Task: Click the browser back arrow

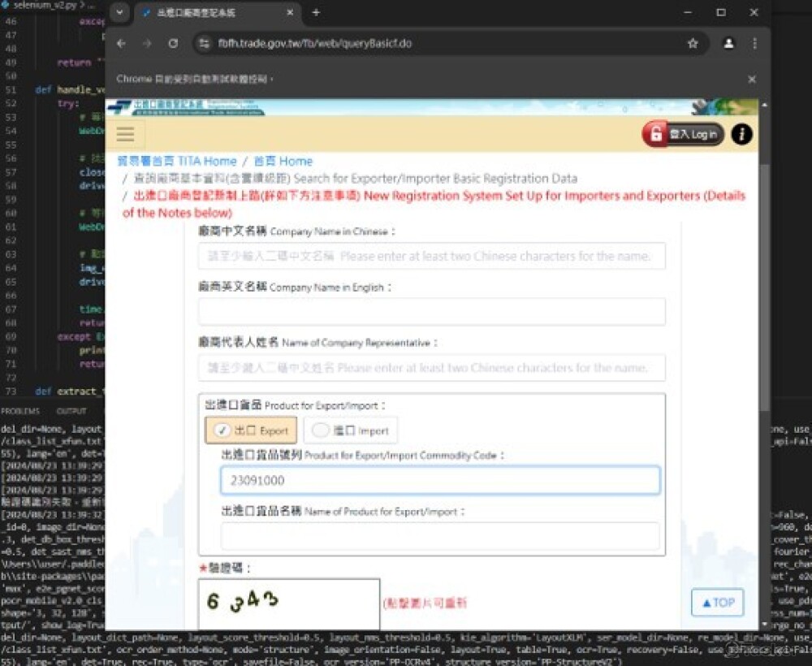Action: click(121, 44)
